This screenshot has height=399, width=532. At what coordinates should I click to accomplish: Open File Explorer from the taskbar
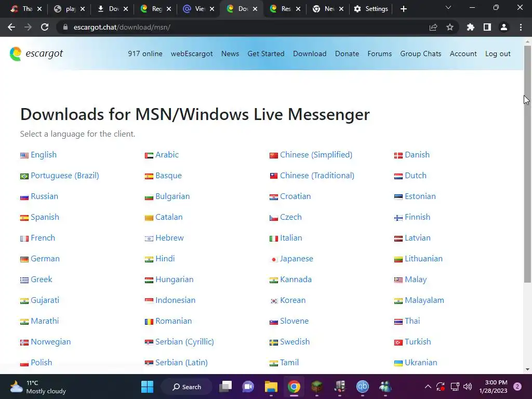point(271,387)
